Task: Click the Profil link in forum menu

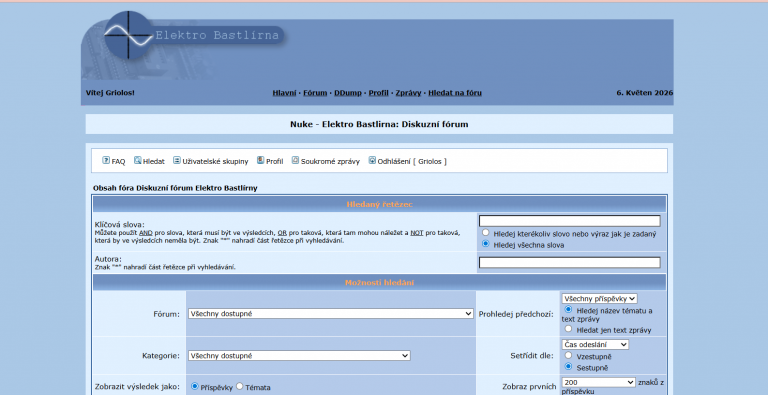Action: (275, 161)
